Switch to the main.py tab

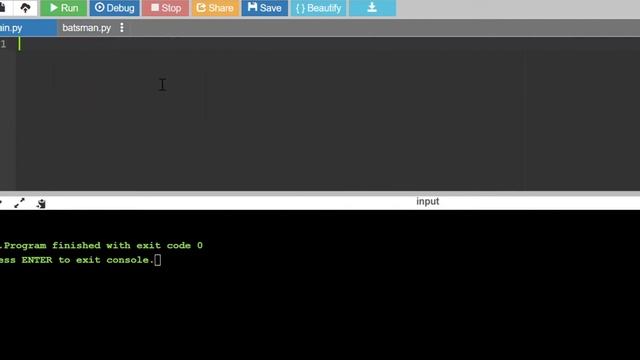click(28, 28)
